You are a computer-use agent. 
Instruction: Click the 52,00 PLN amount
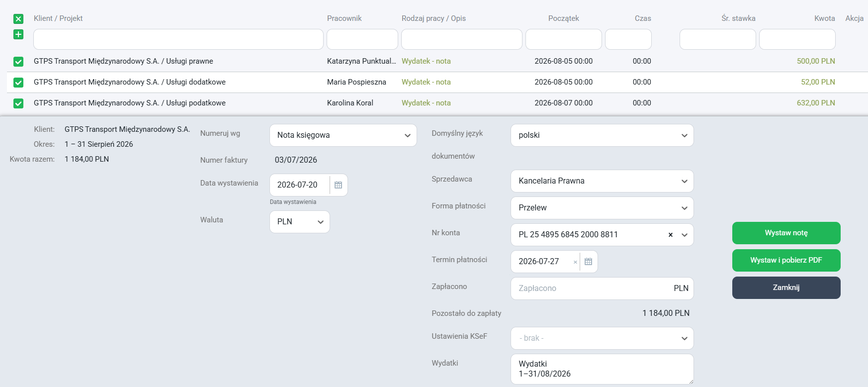(818, 82)
